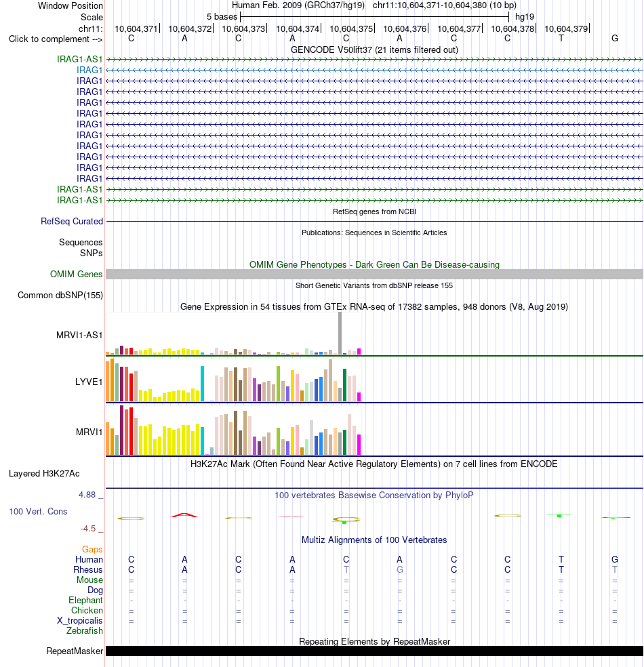The image size is (644, 667).
Task: Click the red A glyph in the PhyloP track
Action: [x=184, y=515]
